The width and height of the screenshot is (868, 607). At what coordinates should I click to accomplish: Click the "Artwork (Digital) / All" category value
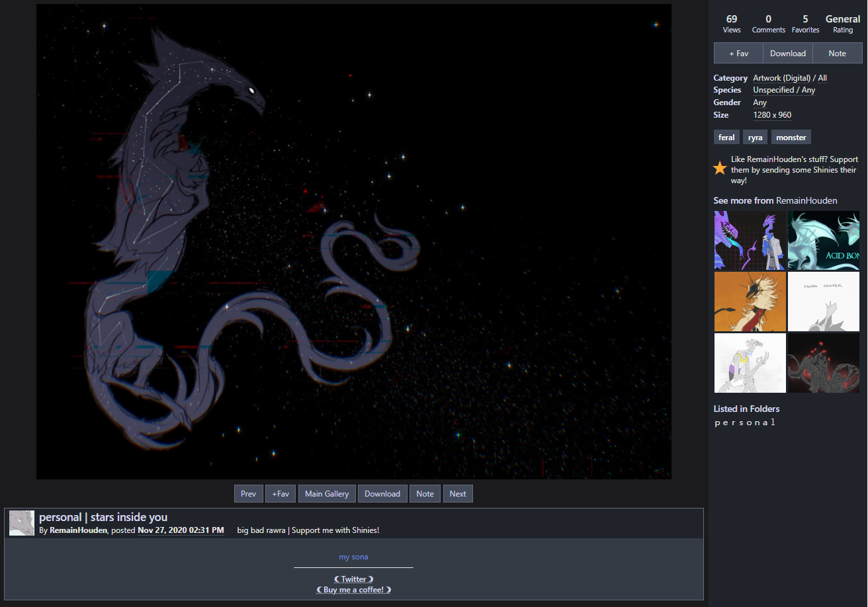pos(790,78)
